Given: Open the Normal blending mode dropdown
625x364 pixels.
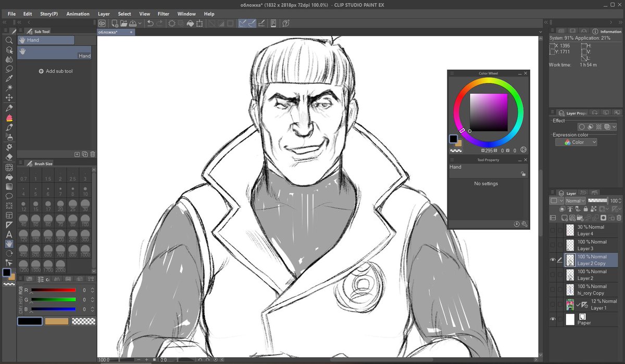Looking at the screenshot, I should [x=576, y=201].
